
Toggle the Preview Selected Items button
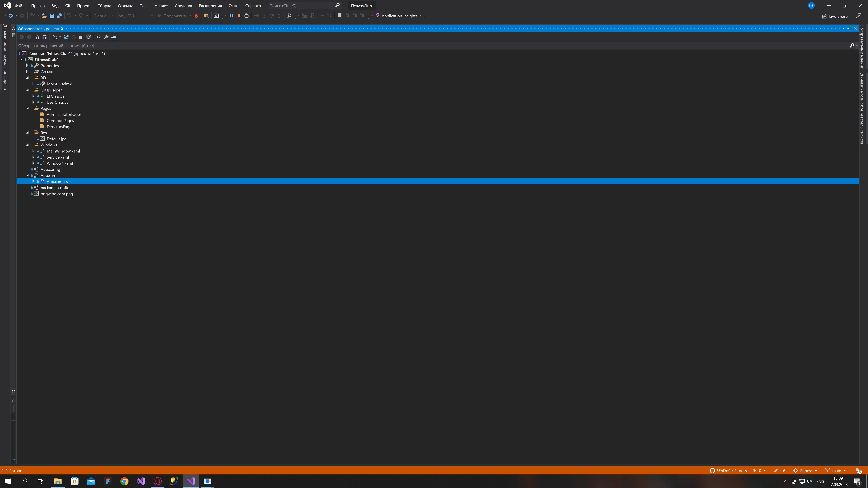point(114,37)
